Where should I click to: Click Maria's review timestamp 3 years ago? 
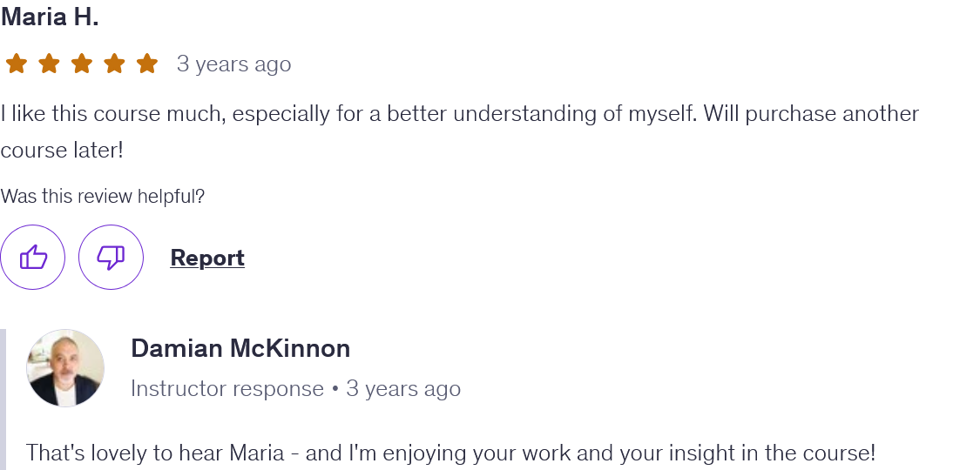(233, 64)
